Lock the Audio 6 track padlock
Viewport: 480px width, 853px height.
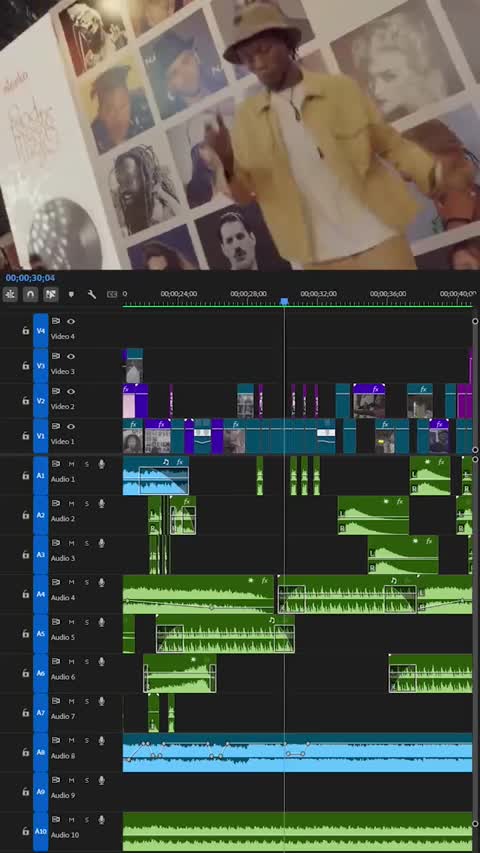click(x=25, y=673)
